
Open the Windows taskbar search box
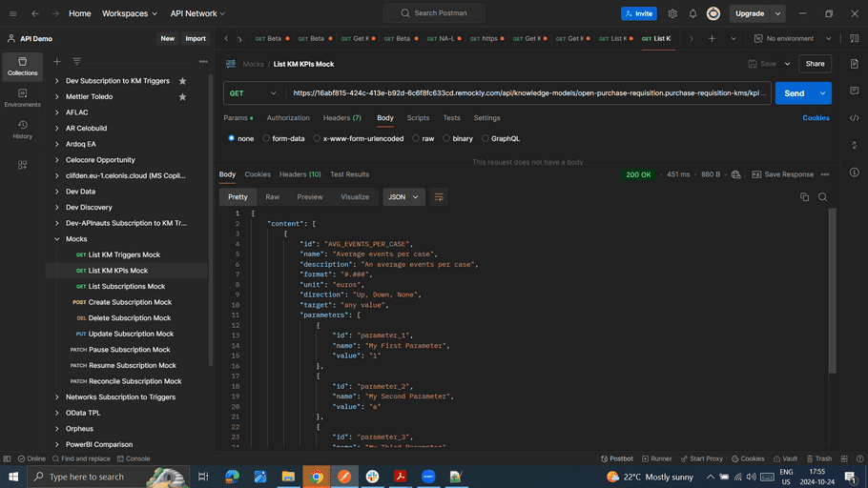95,477
